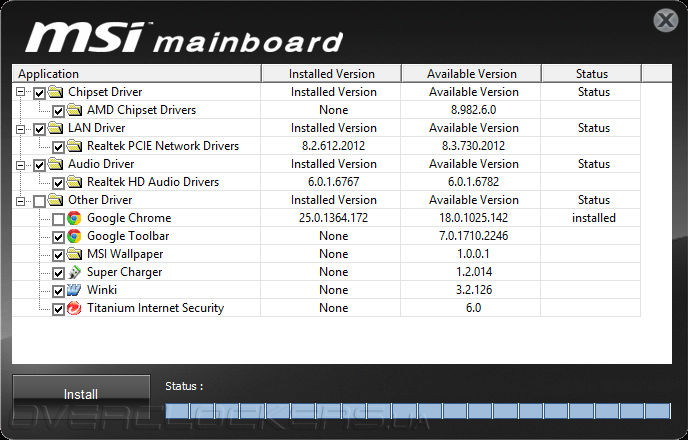This screenshot has width=688, height=440.
Task: Select the Chipset Driver label
Action: (x=105, y=92)
